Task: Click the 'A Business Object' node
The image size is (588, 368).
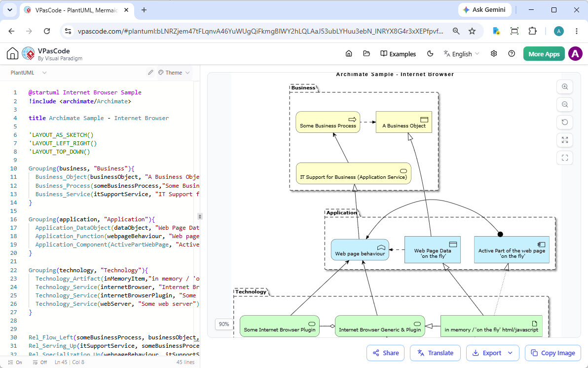Action: (404, 122)
